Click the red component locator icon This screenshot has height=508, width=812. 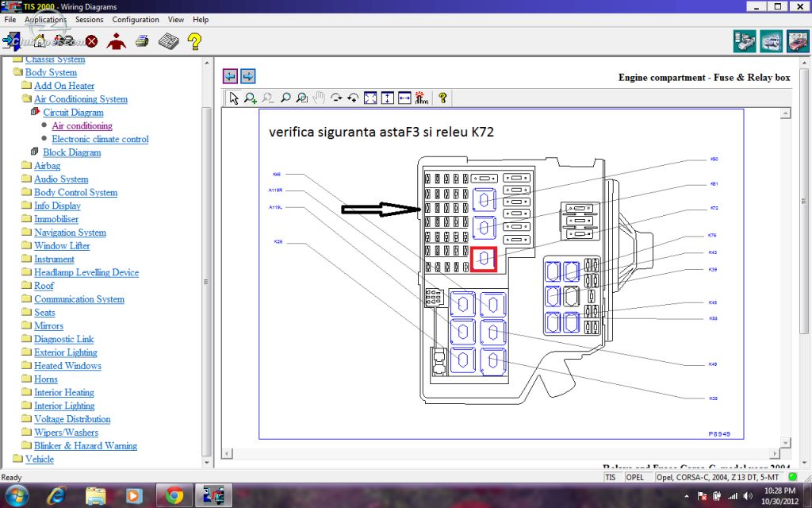422,98
